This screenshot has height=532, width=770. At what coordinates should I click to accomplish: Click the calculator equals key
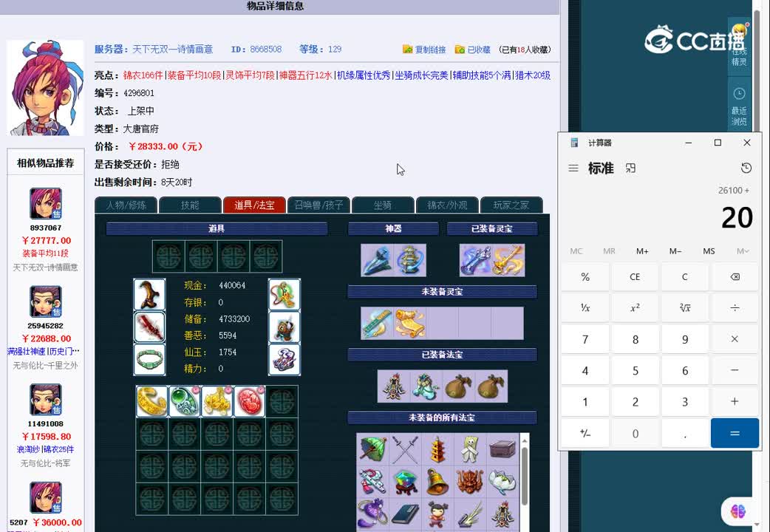(735, 433)
